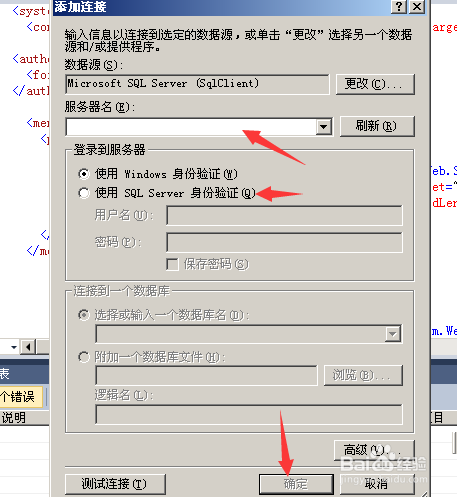Click the help question mark icon
457x497 pixels.
tap(399, 6)
